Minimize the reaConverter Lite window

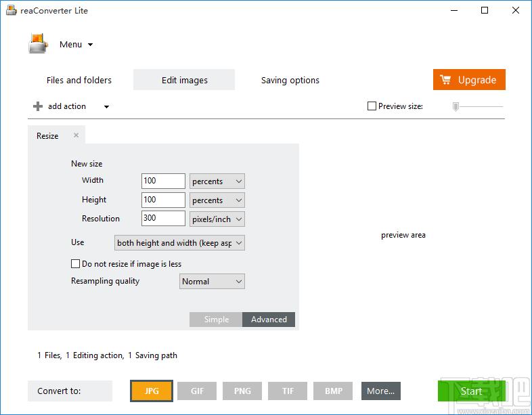[x=454, y=10]
